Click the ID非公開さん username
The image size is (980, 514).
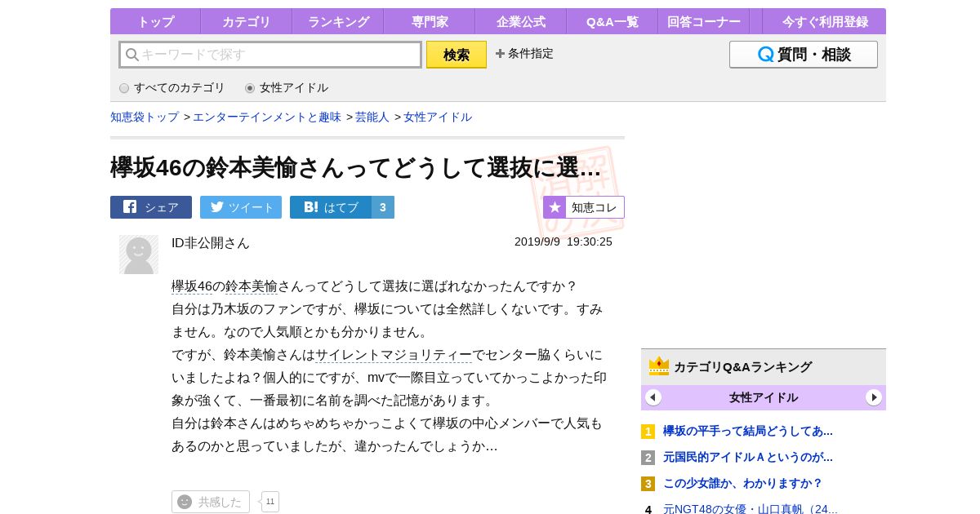(211, 243)
